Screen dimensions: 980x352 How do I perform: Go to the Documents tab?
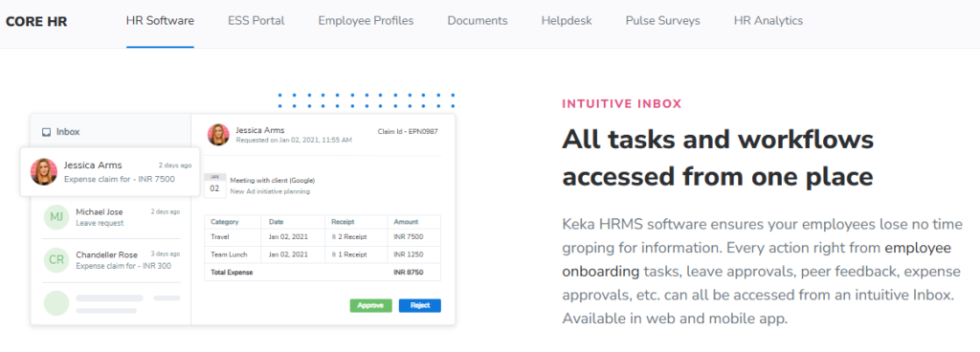(x=478, y=21)
